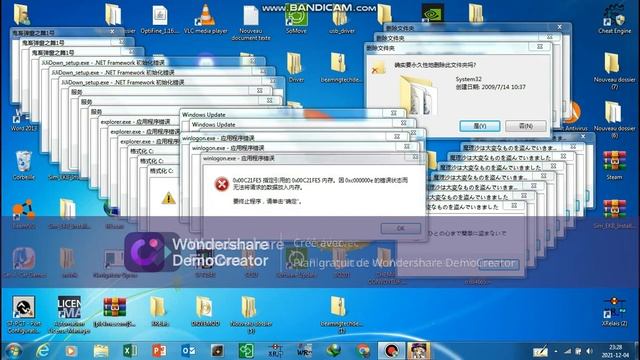Open the XRelais folder in the bottom row
640x360 pixels.
(x=160, y=311)
